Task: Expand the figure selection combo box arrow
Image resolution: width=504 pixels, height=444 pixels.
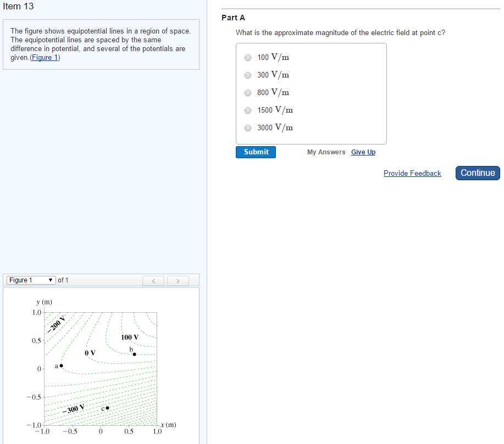Action: click(52, 280)
